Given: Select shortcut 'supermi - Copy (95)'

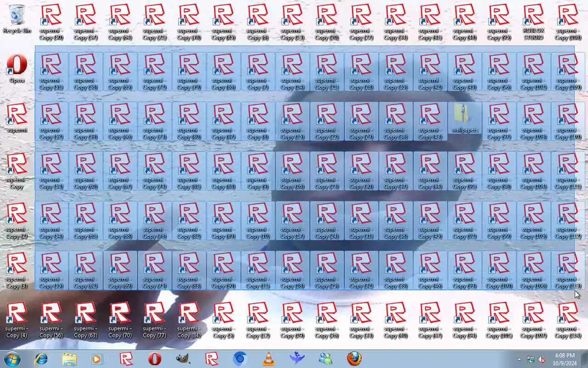Looking at the screenshot, I should click(x=499, y=22).
